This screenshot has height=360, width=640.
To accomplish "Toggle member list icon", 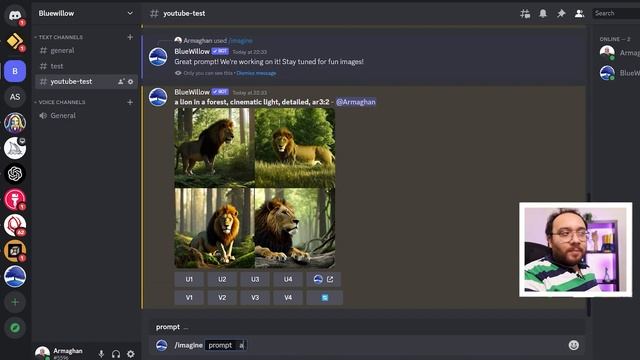I will [x=579, y=13].
